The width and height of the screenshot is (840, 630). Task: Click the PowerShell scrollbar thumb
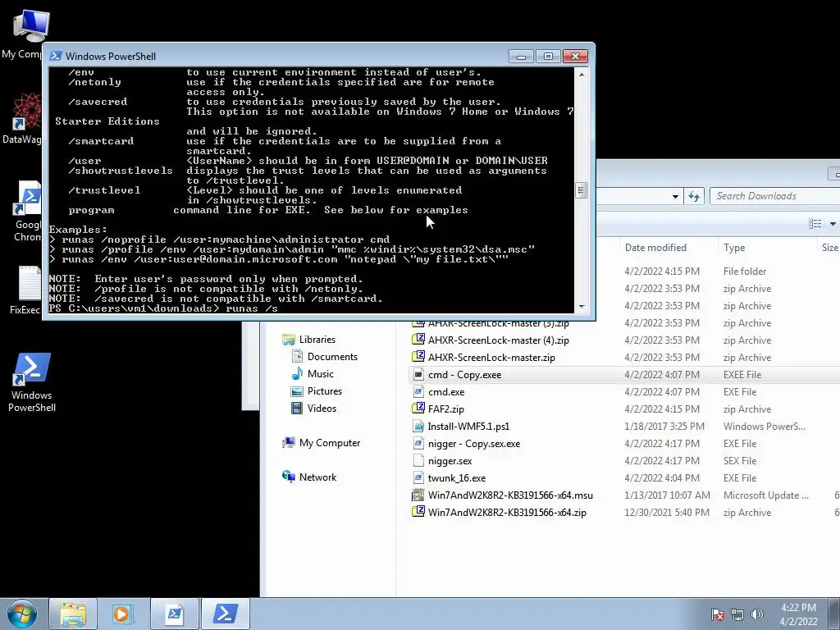click(582, 190)
